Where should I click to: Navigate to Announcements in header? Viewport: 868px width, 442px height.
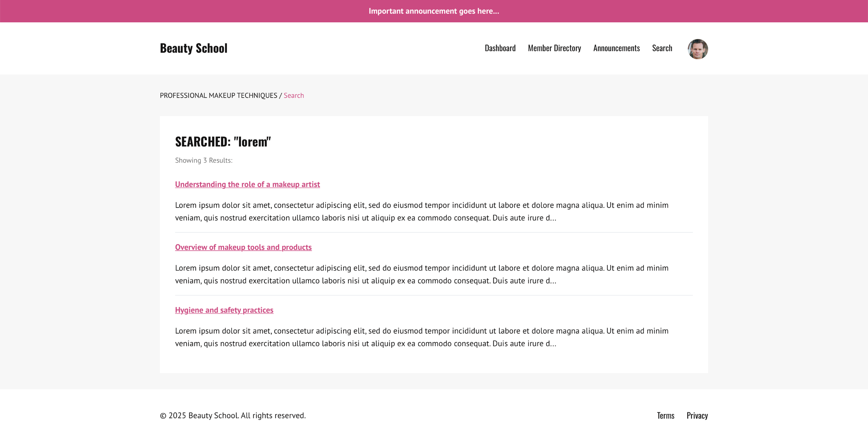[616, 48]
